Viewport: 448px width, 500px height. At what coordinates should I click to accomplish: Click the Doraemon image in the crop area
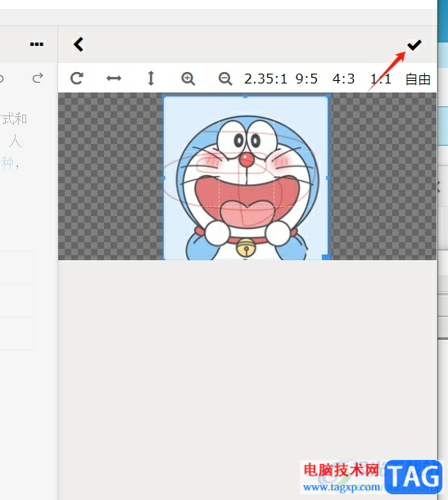pyautogui.click(x=246, y=178)
